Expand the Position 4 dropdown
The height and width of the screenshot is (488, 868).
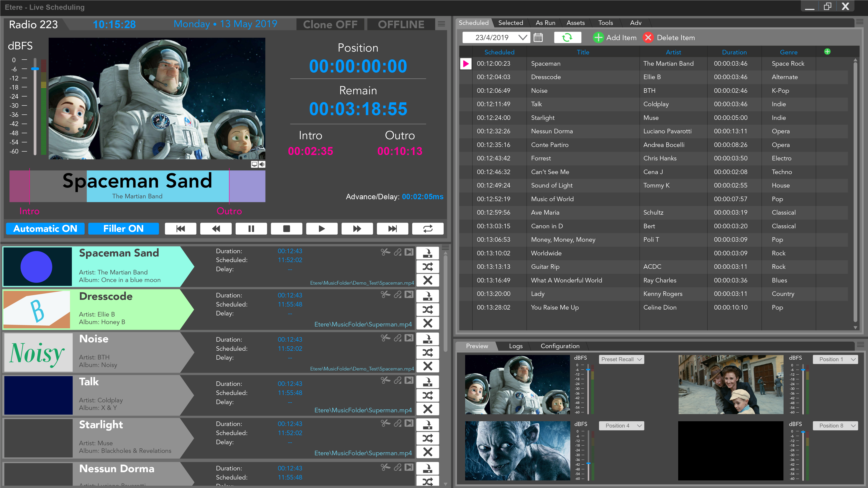tap(621, 426)
